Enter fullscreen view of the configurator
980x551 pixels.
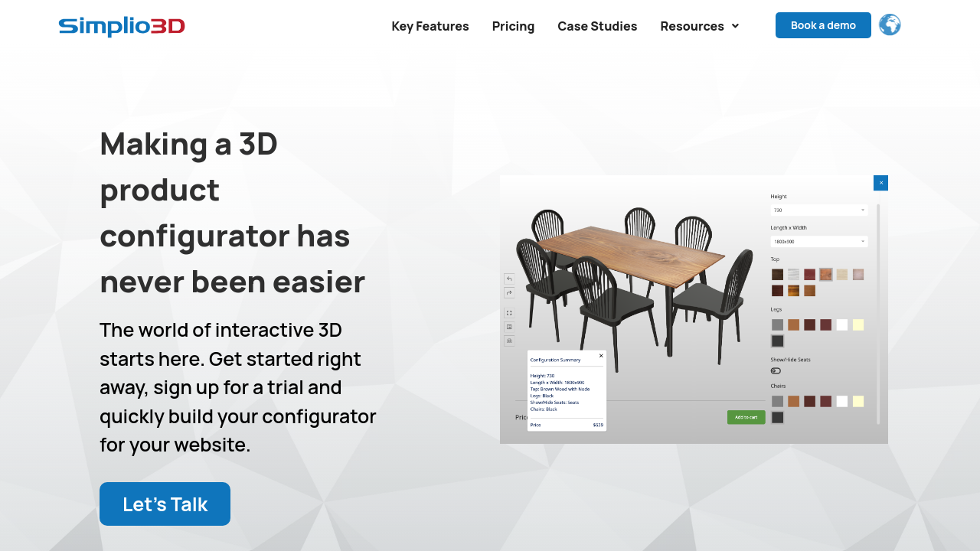[509, 313]
